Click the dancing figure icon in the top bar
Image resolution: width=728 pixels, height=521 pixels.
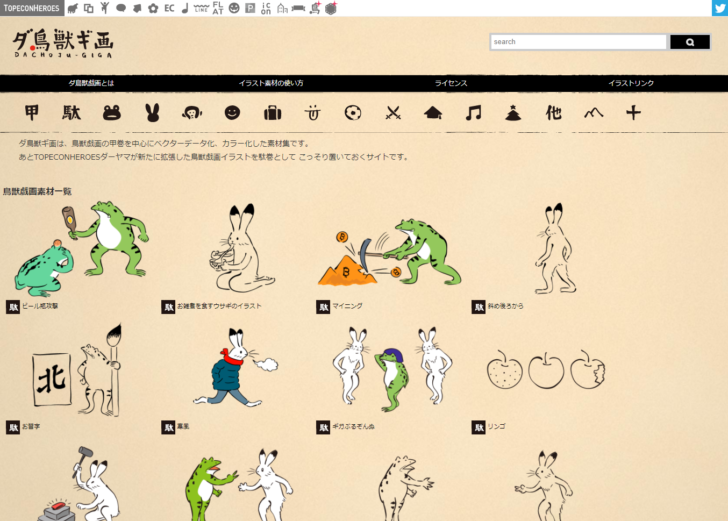click(x=104, y=8)
